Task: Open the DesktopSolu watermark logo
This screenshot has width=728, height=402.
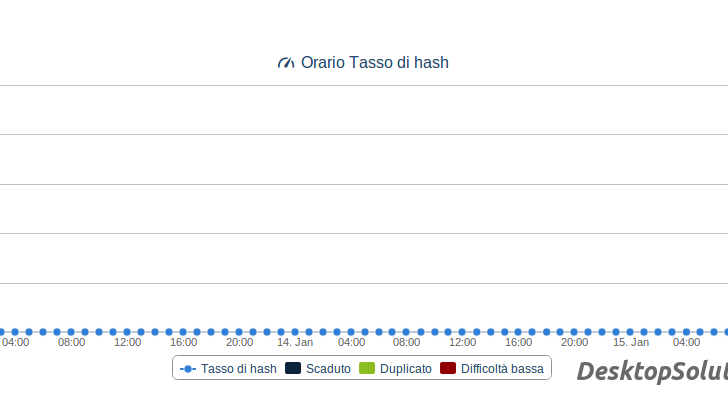Action: [x=652, y=372]
